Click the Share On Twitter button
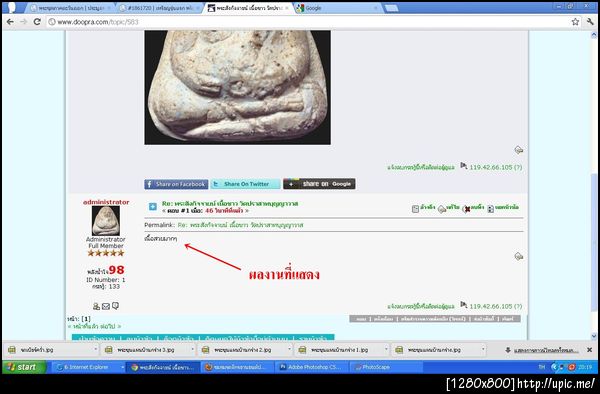Image resolution: width=600 pixels, height=394 pixels. [245, 184]
